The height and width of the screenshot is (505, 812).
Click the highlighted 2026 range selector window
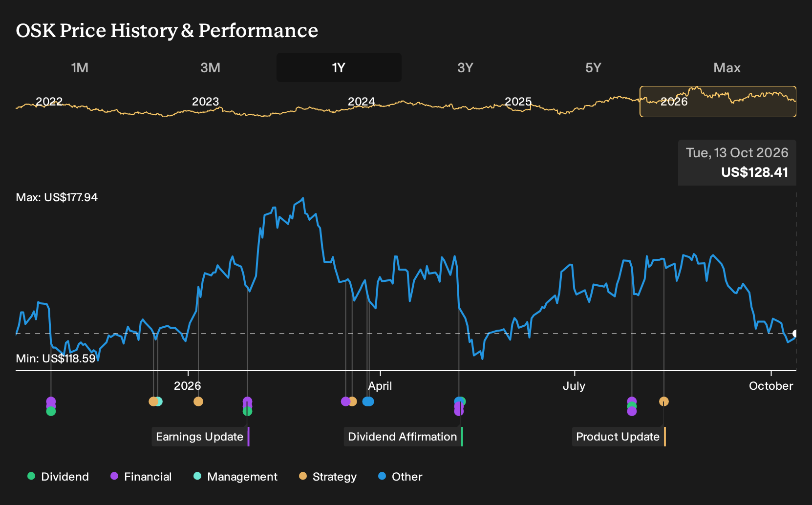pyautogui.click(x=718, y=102)
